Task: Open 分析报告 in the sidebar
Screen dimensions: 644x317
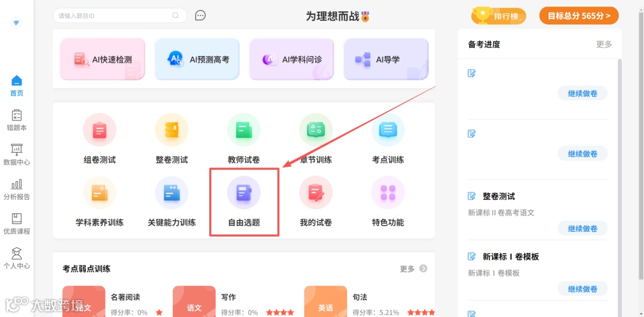Action: coord(17,189)
